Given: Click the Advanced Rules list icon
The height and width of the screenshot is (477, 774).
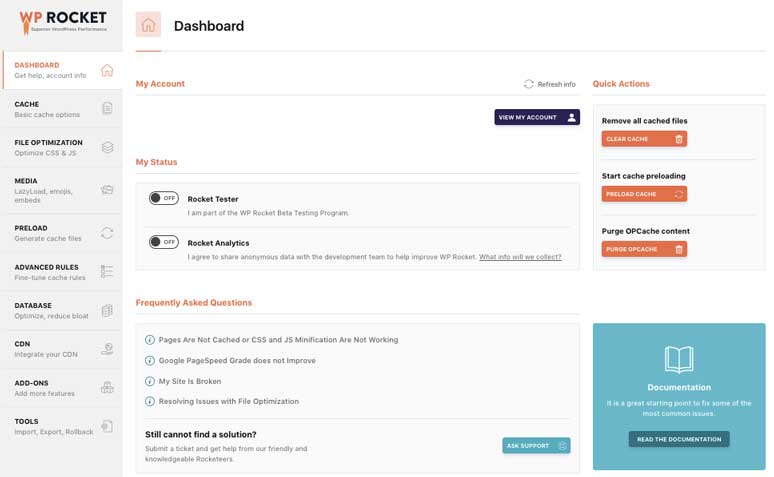Looking at the screenshot, I should tap(107, 272).
